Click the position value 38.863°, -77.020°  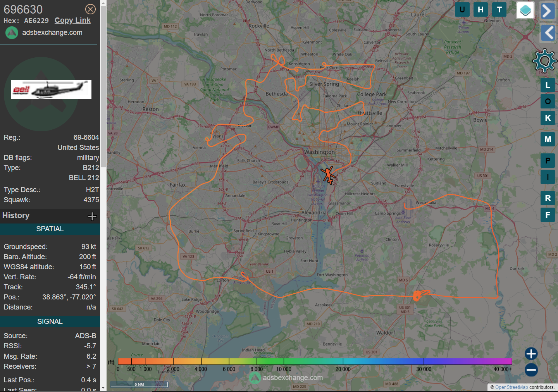coord(69,297)
